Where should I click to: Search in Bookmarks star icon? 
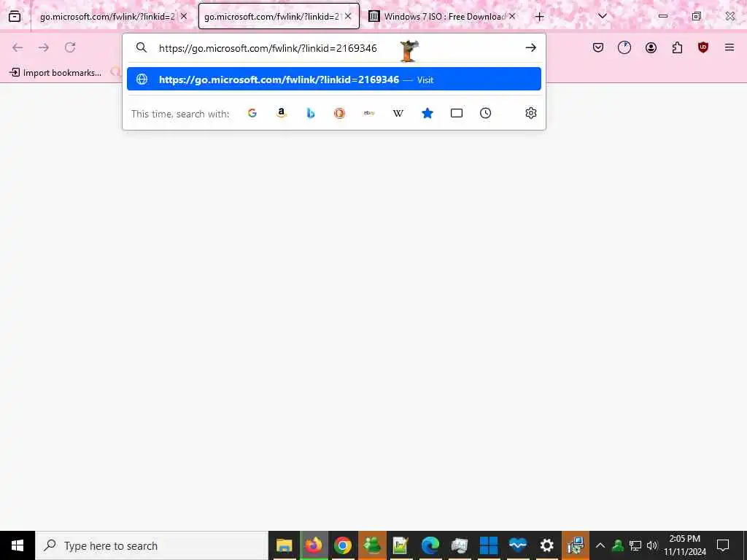[427, 113]
